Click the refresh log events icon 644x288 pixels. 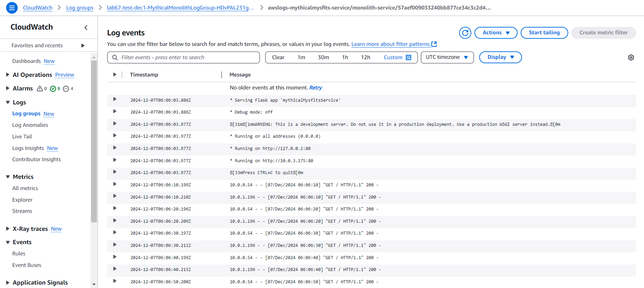click(x=465, y=33)
